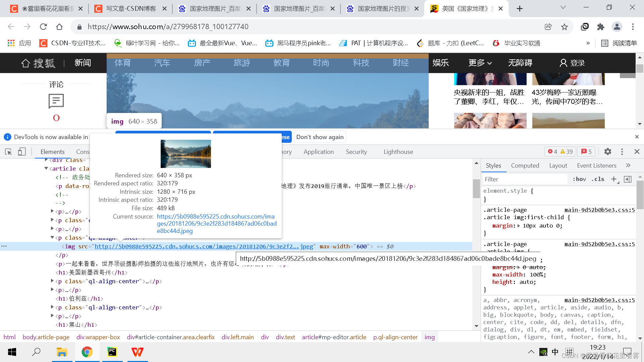Open the Event Listeners overflow chevron
The image size is (644, 362).
coord(628,165)
